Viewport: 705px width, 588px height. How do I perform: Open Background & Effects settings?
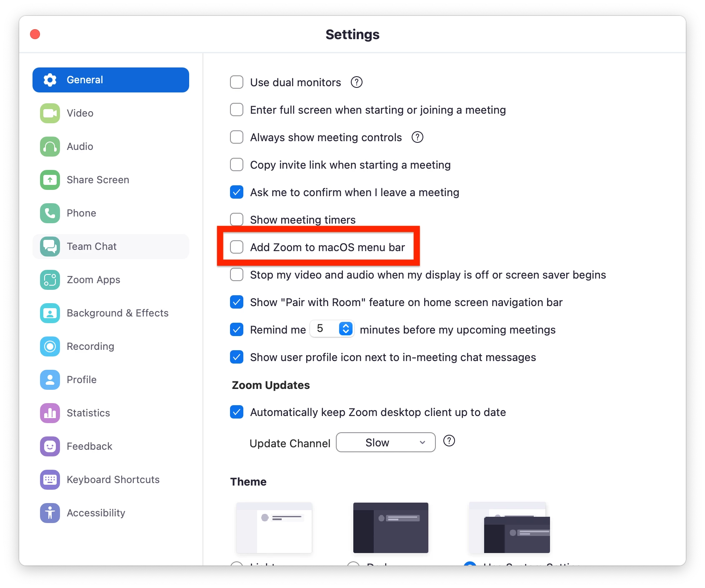pos(111,313)
